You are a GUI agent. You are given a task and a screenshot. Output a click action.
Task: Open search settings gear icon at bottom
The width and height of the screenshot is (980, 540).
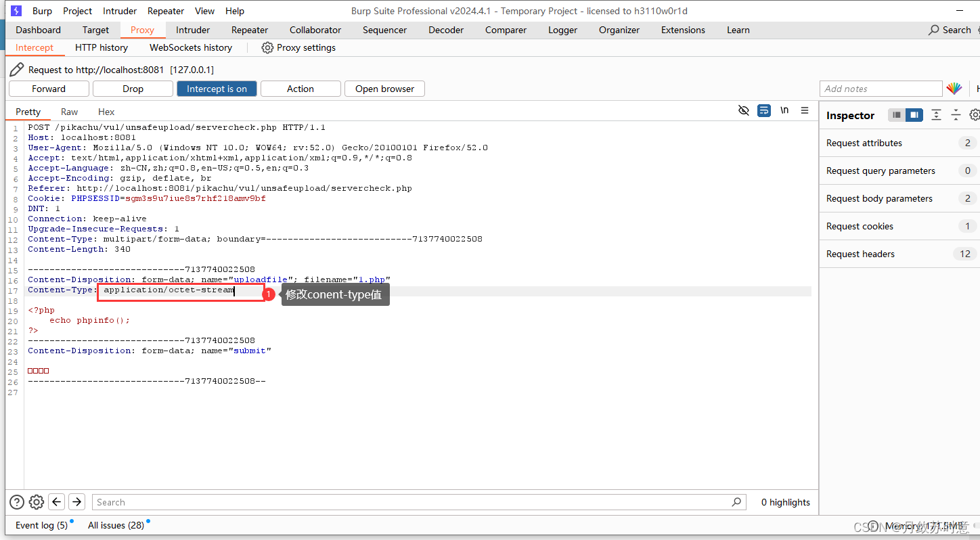(x=37, y=502)
